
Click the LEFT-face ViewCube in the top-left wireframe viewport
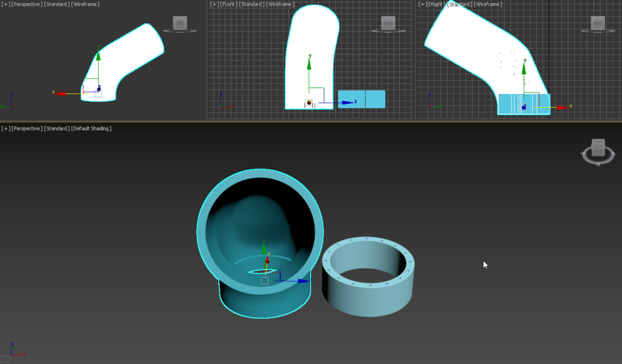point(180,23)
